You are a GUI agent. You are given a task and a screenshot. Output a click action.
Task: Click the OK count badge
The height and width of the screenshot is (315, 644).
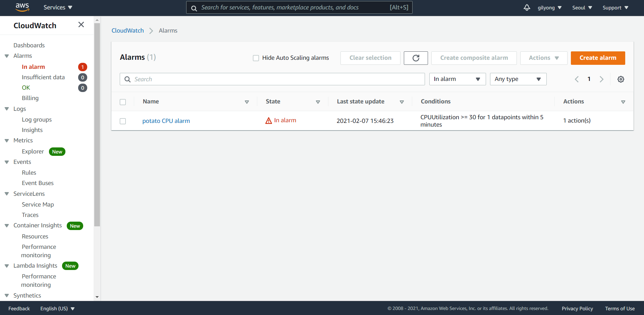tap(83, 88)
